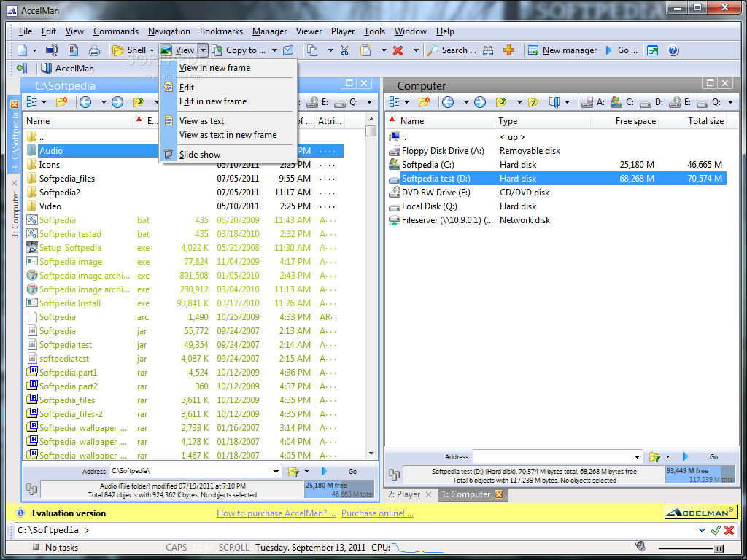Click the left panel vertical scrollbar thumb
Viewport: 747px width, 560px height.
(371, 131)
